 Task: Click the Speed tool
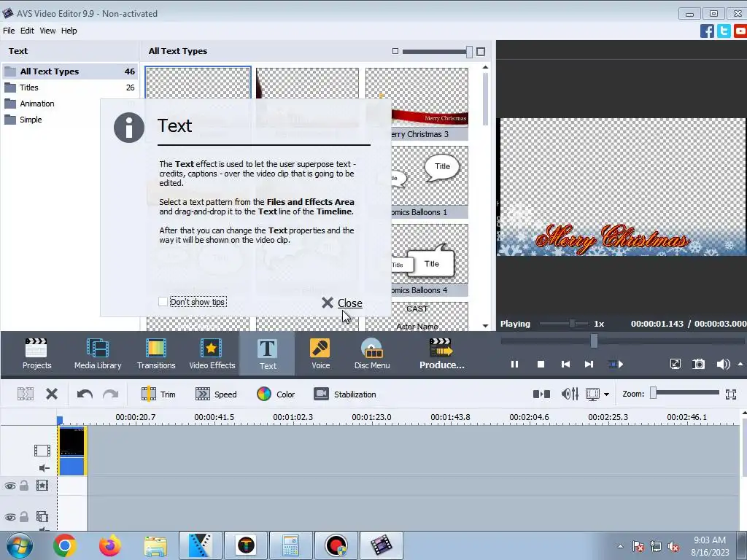pos(216,394)
